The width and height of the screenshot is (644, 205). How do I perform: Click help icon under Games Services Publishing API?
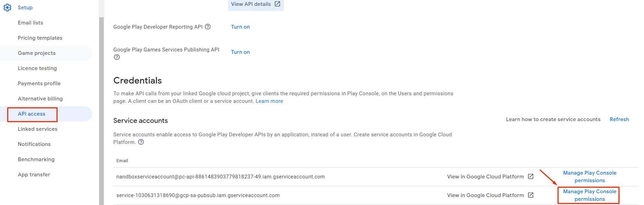(x=117, y=57)
